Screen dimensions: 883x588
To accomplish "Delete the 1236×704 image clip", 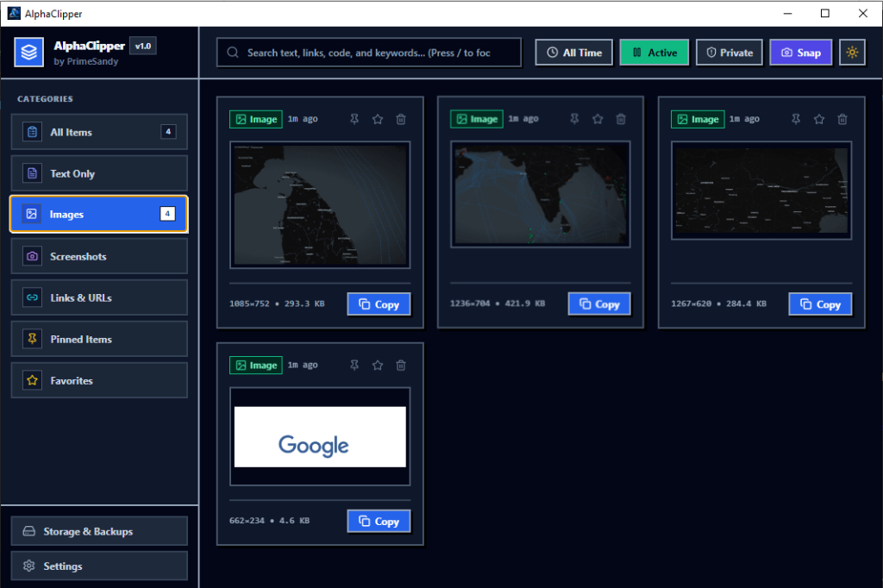I will [621, 119].
